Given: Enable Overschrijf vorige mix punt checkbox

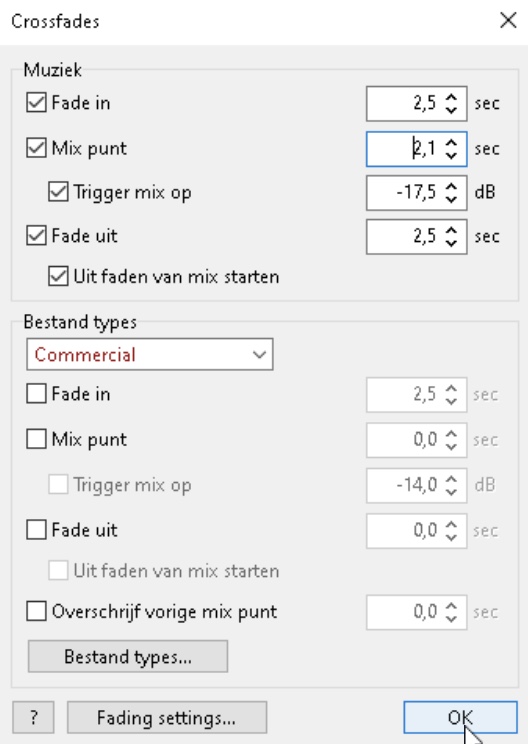Looking at the screenshot, I should click(37, 611).
